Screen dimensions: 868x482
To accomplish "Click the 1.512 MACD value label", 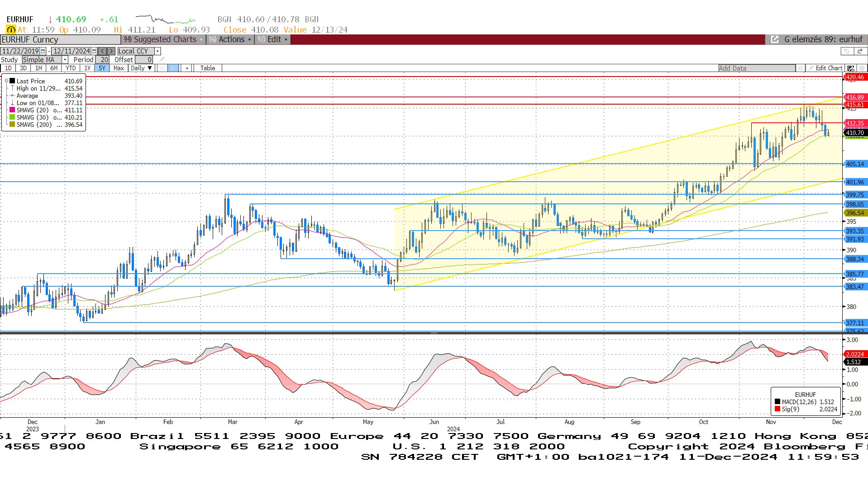I will (x=855, y=362).
